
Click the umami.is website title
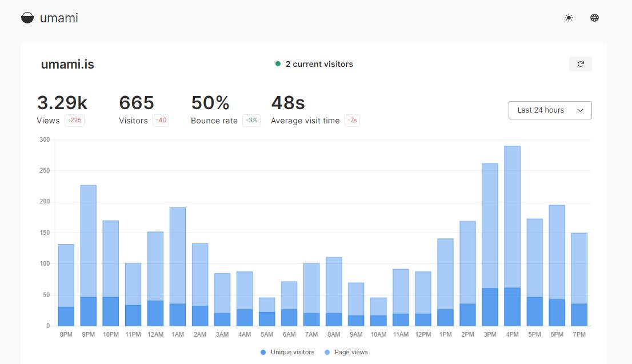pos(67,65)
